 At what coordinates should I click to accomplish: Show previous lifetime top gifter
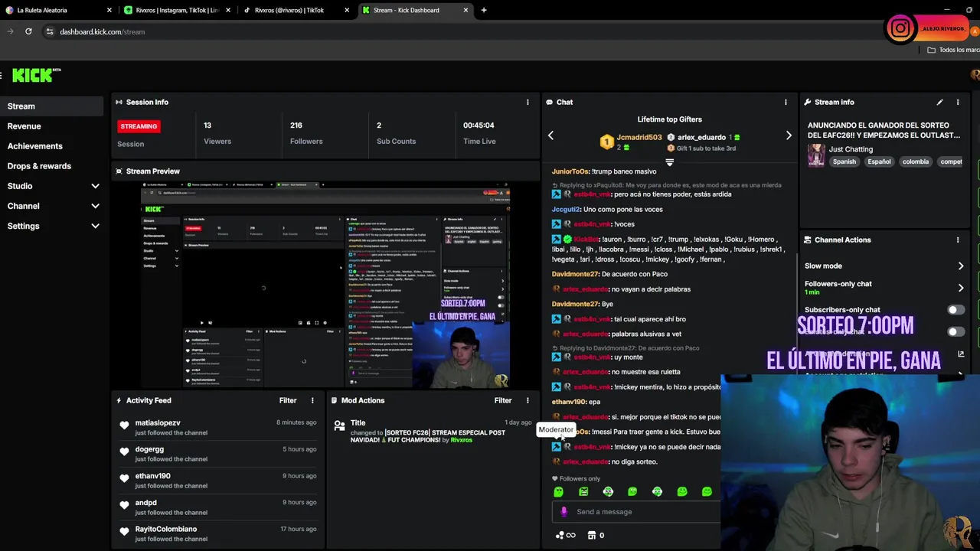(550, 135)
